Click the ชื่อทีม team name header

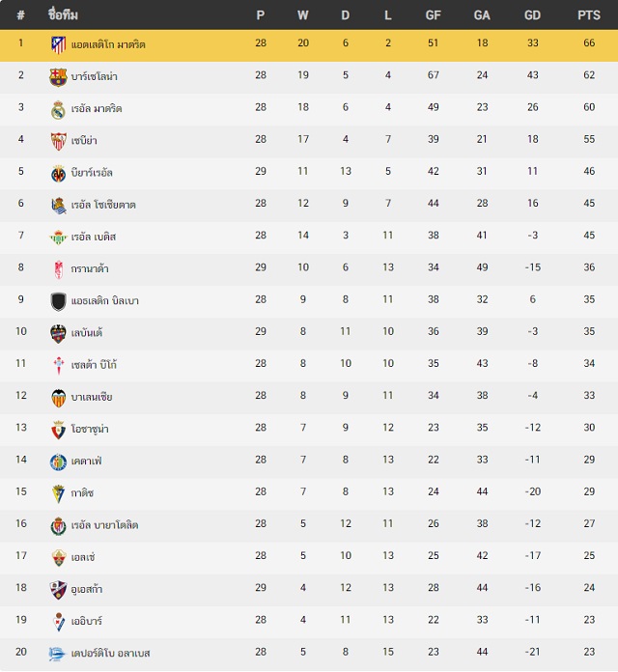coord(63,14)
